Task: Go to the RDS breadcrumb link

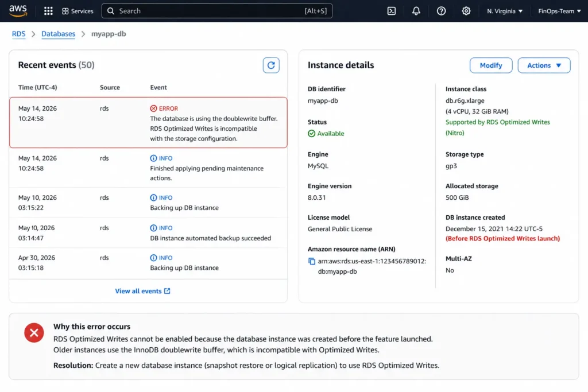Action: (x=19, y=34)
